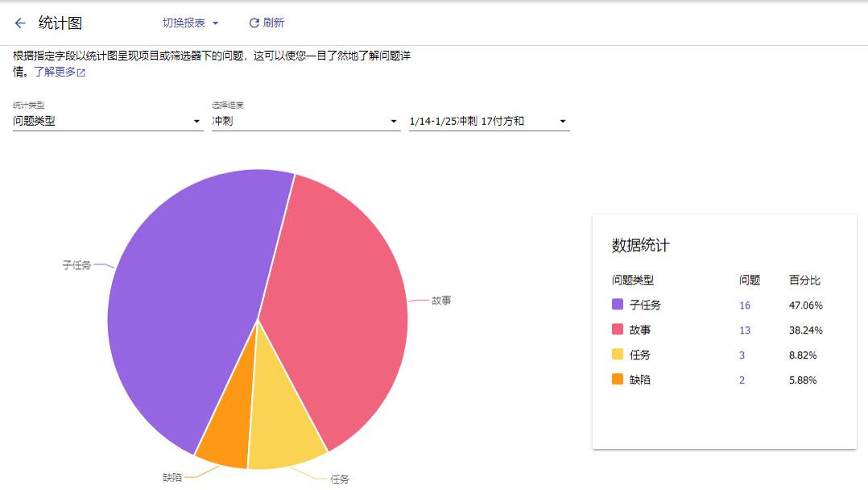Open the 1/14-1/25冲刺 sprint selector
The height and width of the screenshot is (490, 868).
(490, 121)
